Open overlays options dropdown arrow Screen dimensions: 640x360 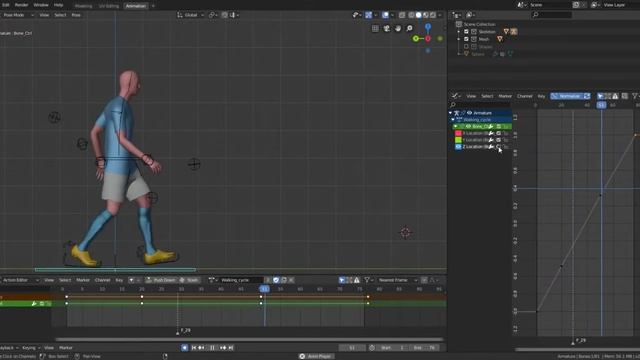pos(392,15)
